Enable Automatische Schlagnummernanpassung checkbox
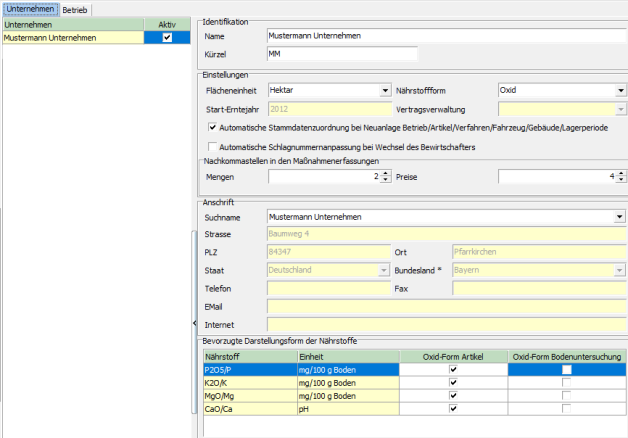The width and height of the screenshot is (628, 438). coord(212,147)
